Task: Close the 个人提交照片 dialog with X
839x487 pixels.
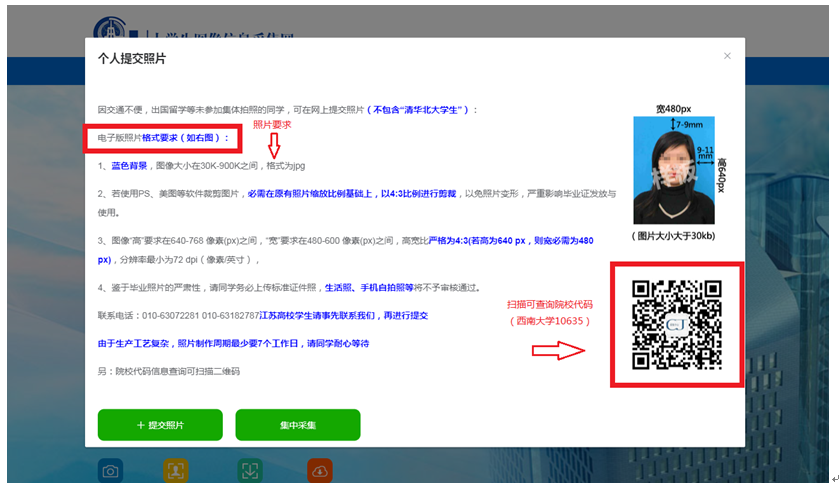Action: pyautogui.click(x=727, y=56)
